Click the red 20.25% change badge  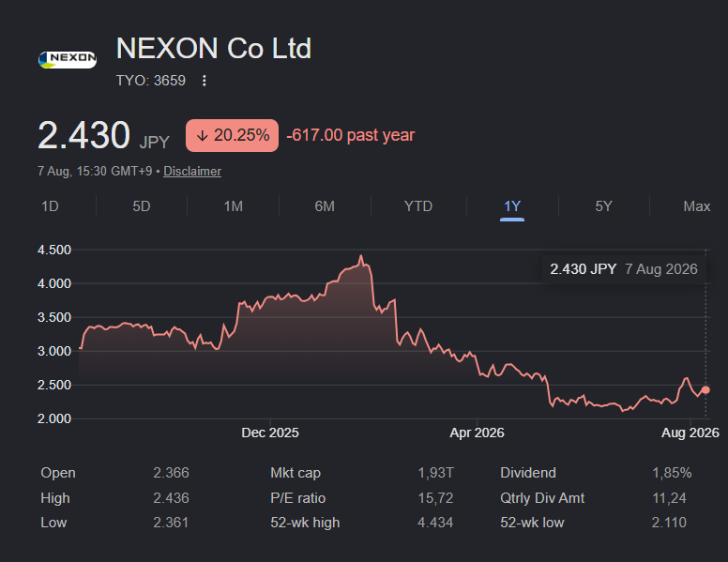(232, 136)
